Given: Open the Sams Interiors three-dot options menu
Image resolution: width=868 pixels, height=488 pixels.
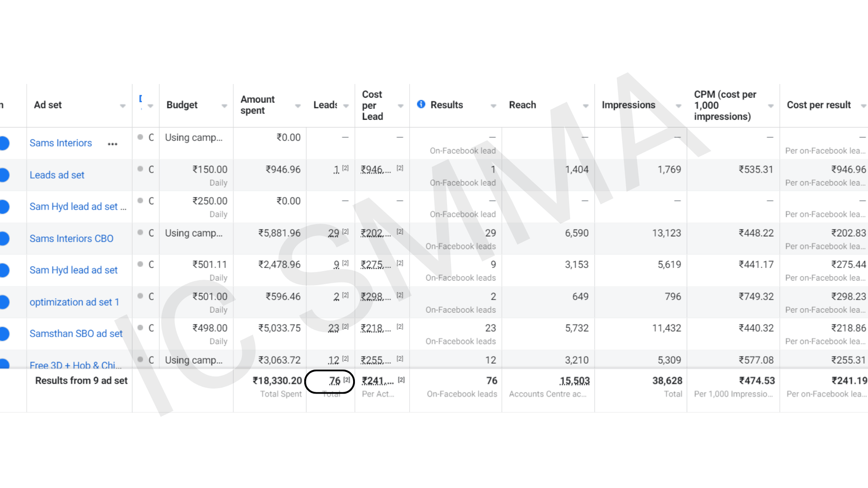Looking at the screenshot, I should (113, 144).
